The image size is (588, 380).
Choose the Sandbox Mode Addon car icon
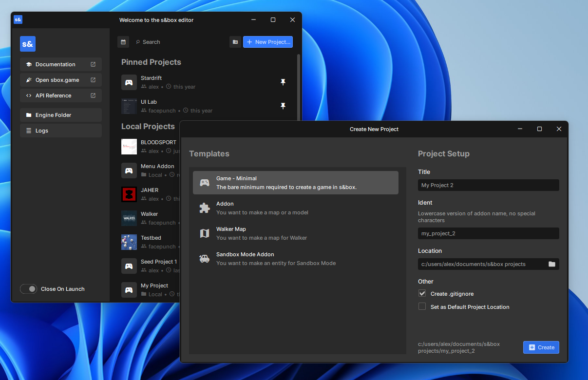205,259
